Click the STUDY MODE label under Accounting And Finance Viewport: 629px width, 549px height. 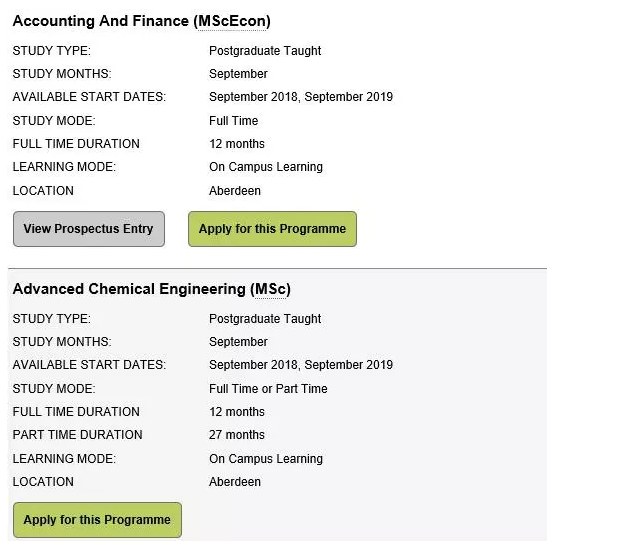(54, 121)
